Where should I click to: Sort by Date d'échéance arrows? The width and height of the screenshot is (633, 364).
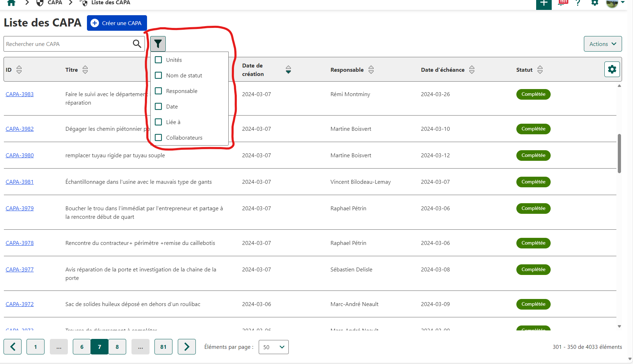(472, 70)
